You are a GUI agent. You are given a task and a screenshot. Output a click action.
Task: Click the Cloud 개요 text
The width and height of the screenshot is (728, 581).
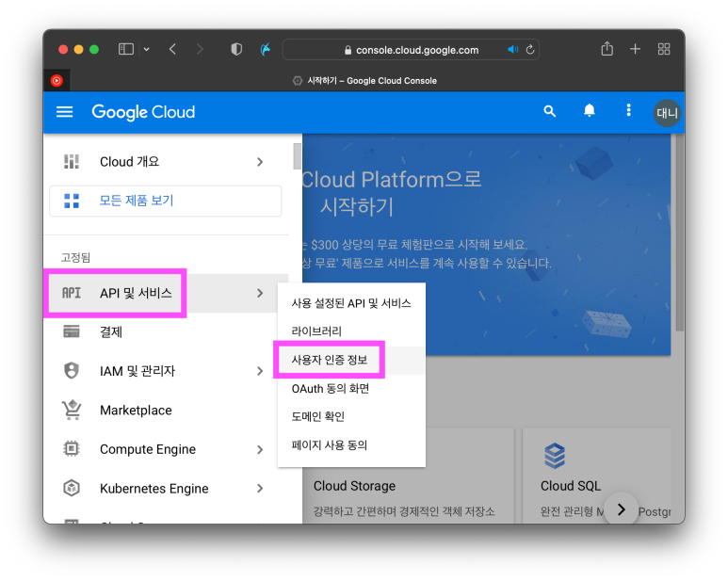pyautogui.click(x=130, y=162)
